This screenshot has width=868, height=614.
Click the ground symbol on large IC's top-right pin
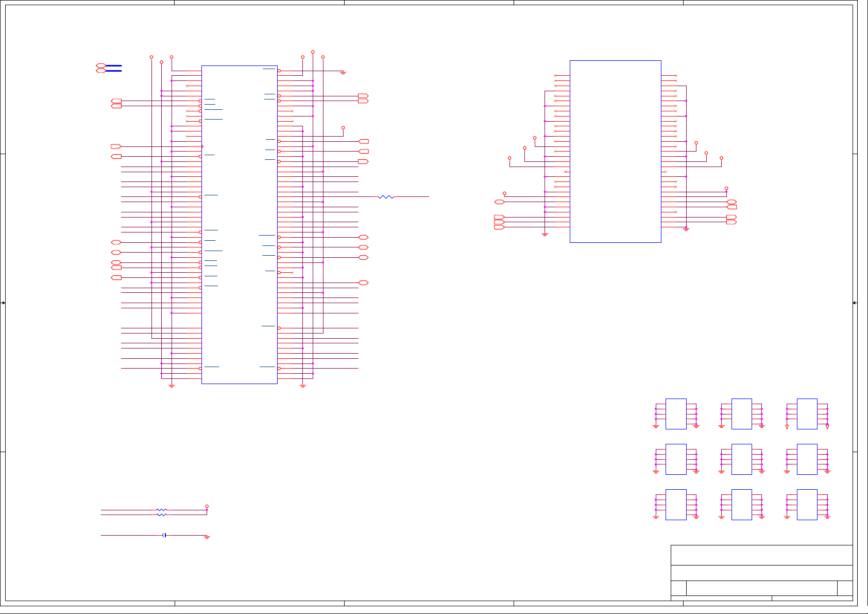pyautogui.click(x=343, y=73)
